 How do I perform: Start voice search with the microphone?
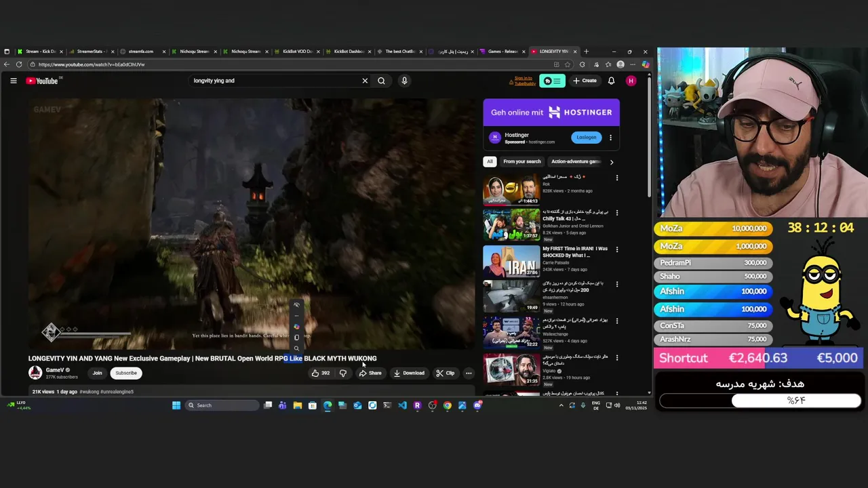(x=404, y=81)
